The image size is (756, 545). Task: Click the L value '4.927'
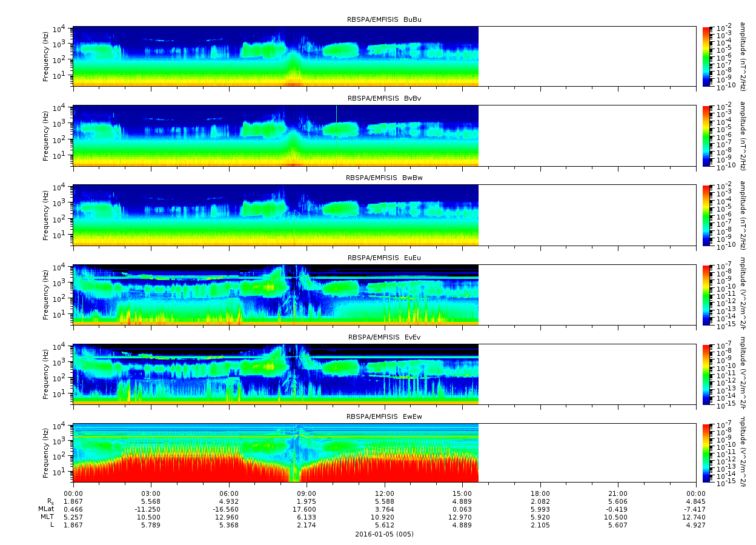tap(695, 524)
